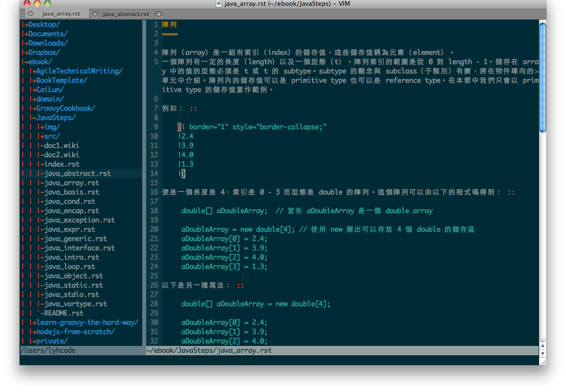Click the new double[4] assignment on line 20
Image resolution: width=566 pixels, height=392 pixels.
(328, 229)
